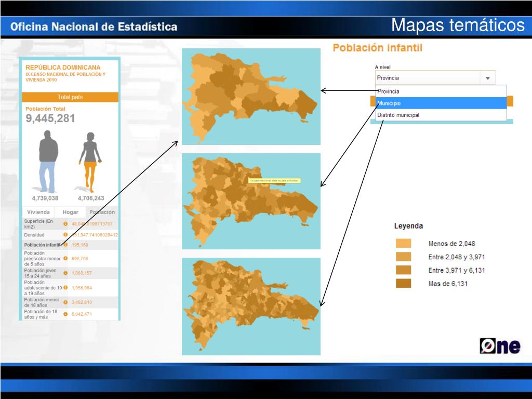Click the Entre 3,971 y 6,131 legend text
Viewport: 532px width, 399px height.
coord(457,270)
